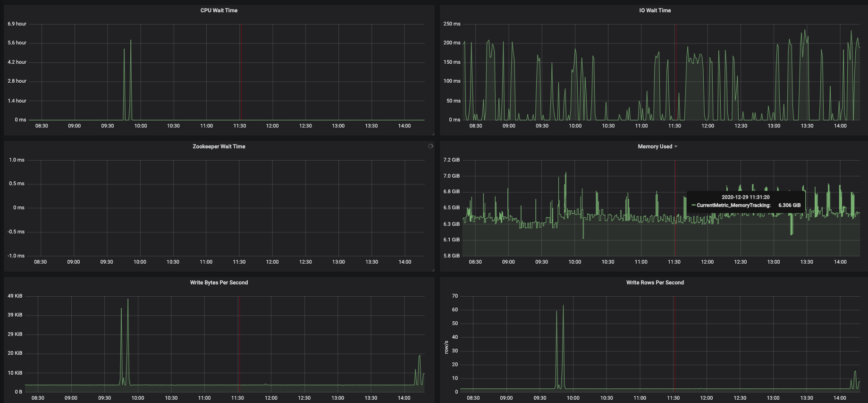Click the Write Bytes Per Second title

[x=219, y=283]
